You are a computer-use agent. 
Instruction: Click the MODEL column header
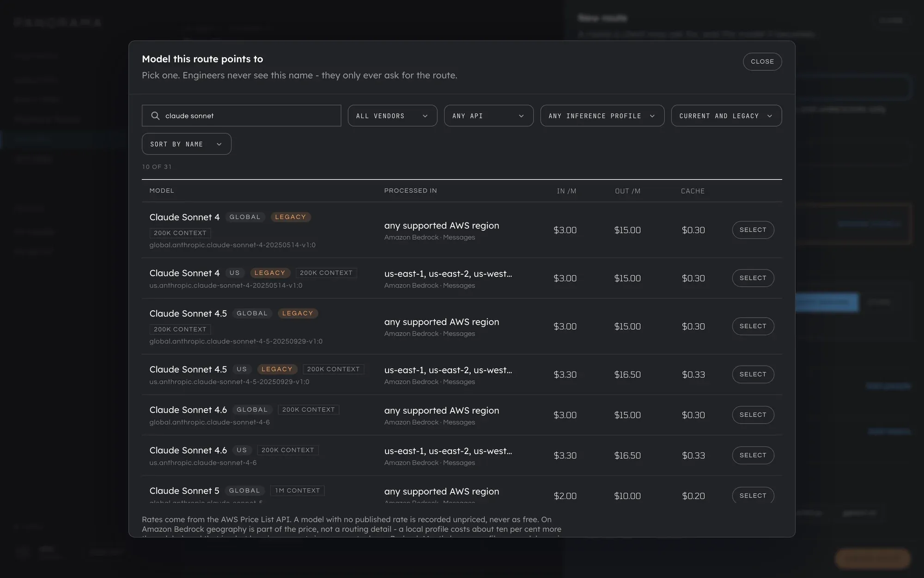click(162, 191)
